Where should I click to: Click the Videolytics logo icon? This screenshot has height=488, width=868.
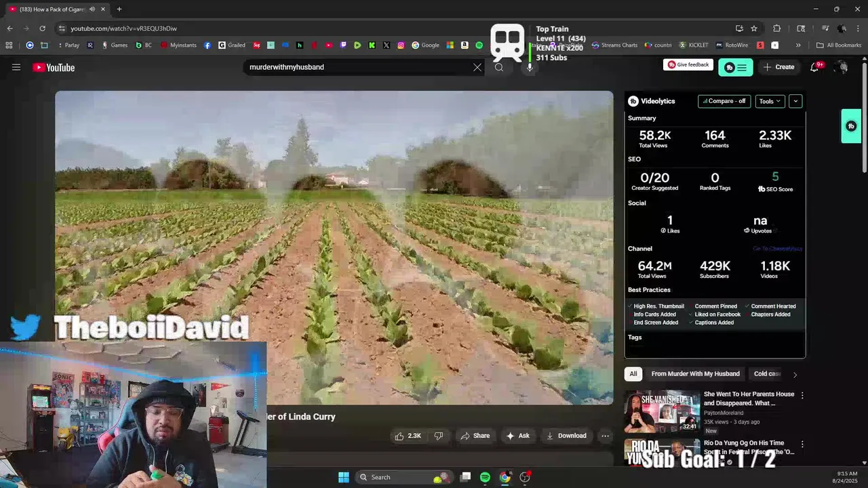(633, 101)
